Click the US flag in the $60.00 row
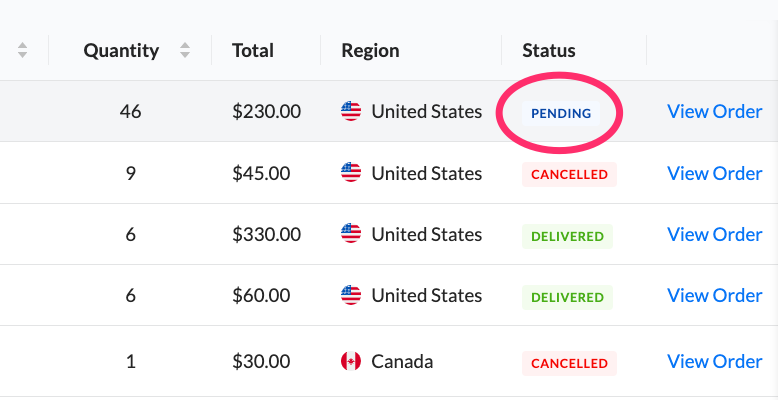 coord(351,295)
